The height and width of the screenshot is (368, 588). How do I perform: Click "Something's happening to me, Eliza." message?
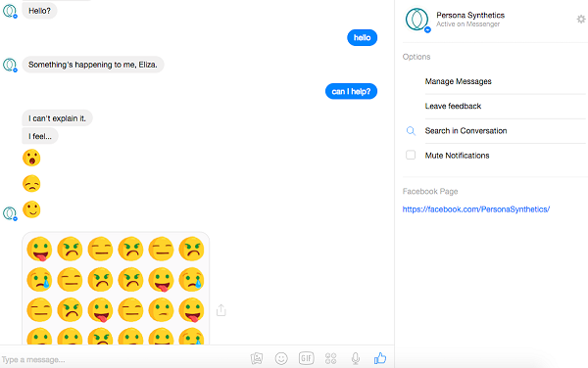[93, 65]
